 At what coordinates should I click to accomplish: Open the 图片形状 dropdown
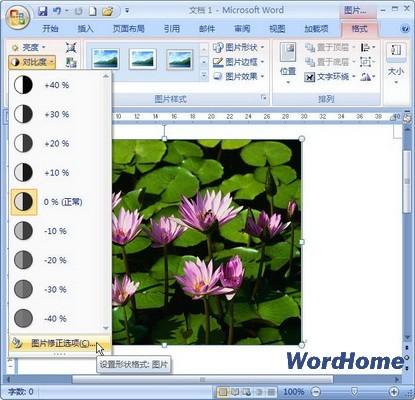(238, 47)
